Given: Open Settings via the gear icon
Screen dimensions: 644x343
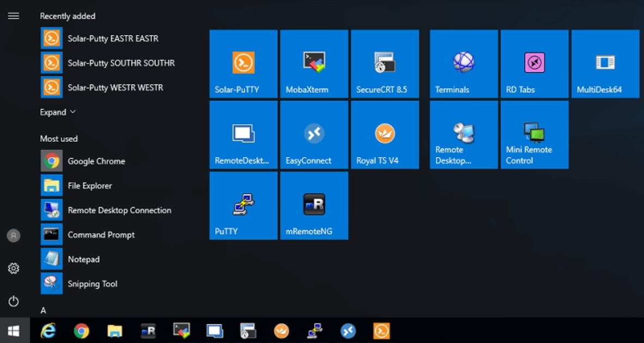Looking at the screenshot, I should (14, 268).
